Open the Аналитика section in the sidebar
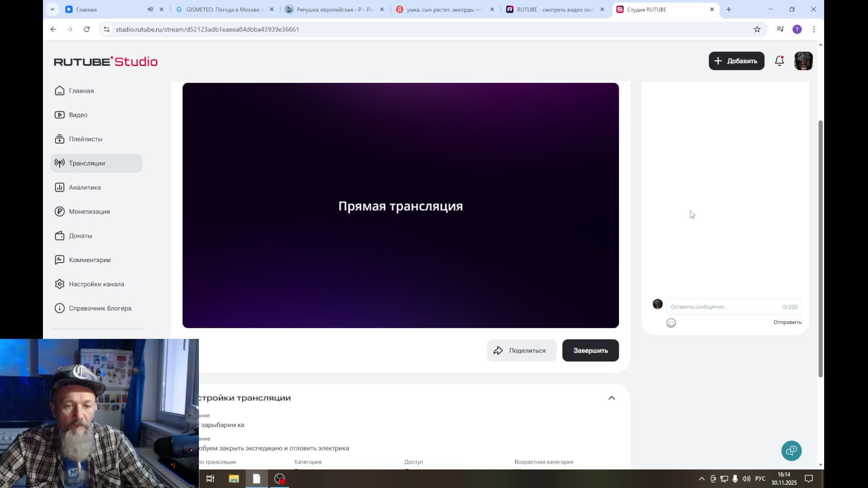The height and width of the screenshot is (488, 868). coord(85,188)
